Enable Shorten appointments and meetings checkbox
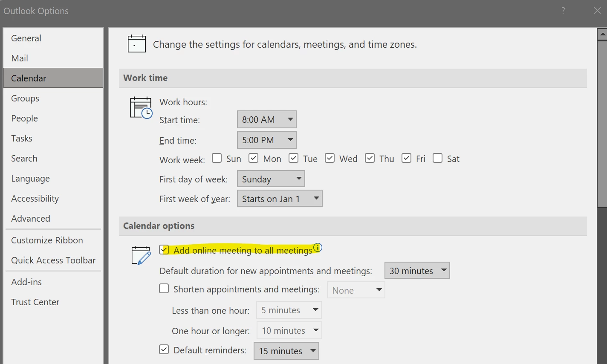607x364 pixels. pos(164,289)
